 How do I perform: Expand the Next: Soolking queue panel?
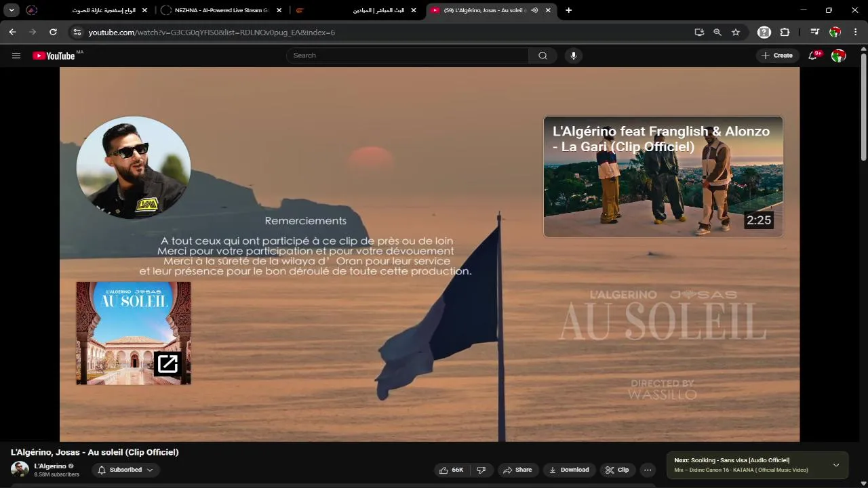836,465
